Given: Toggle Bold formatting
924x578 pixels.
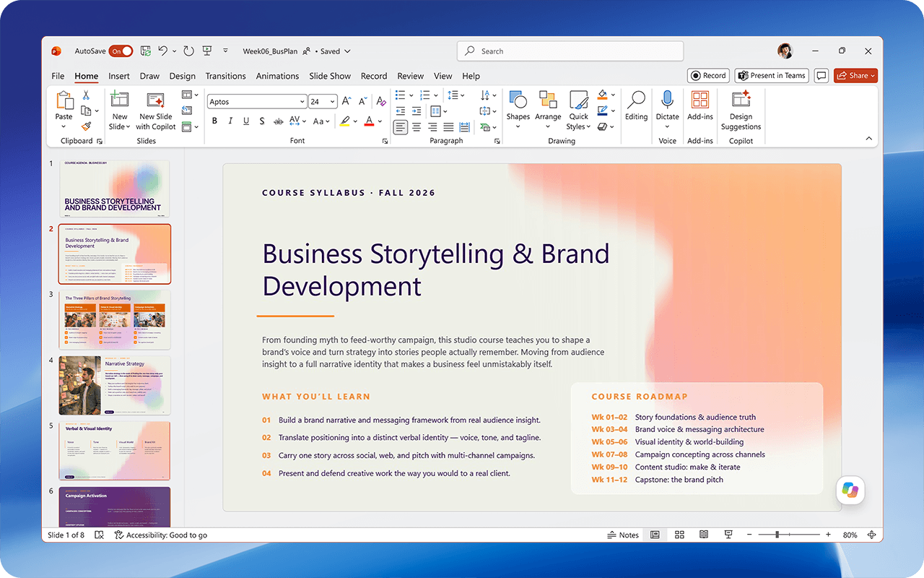Looking at the screenshot, I should click(x=214, y=121).
